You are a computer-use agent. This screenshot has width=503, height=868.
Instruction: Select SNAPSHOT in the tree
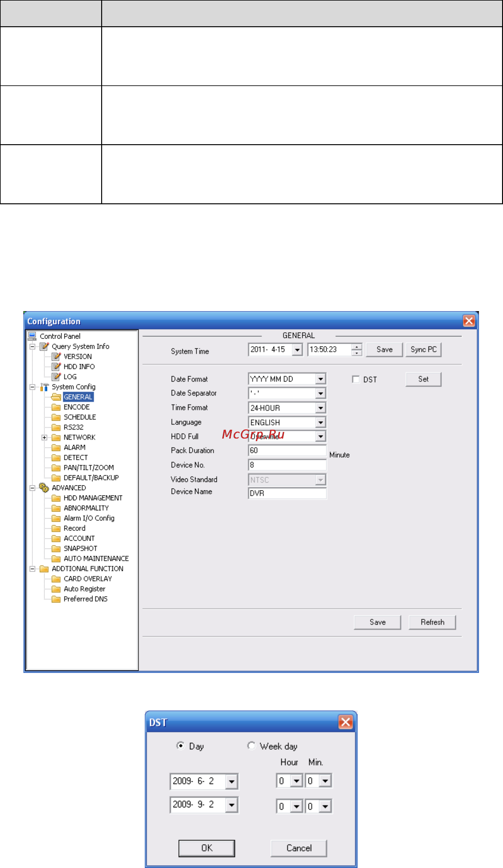click(x=80, y=548)
